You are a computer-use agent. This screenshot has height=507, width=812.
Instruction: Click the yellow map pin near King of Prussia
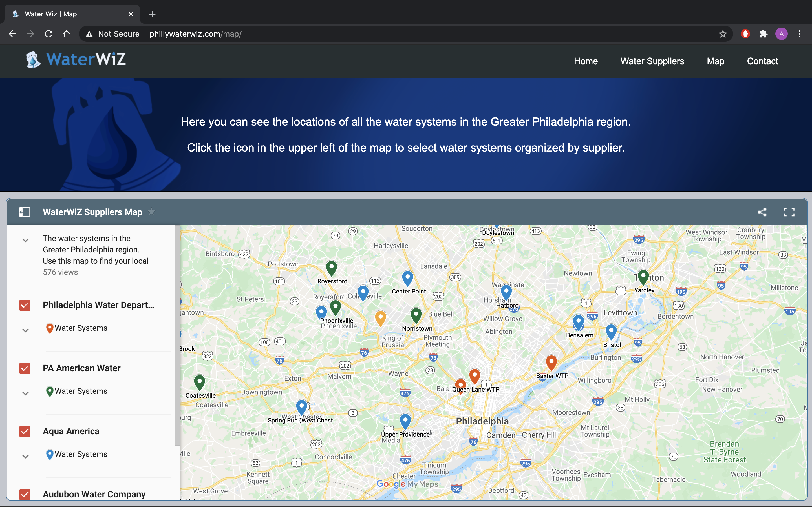(x=380, y=317)
